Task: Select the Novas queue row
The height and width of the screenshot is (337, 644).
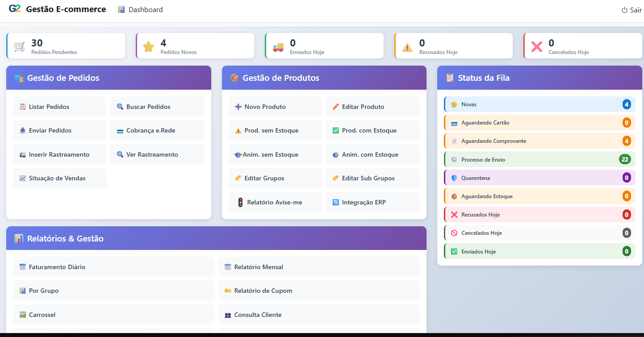Action: pos(539,104)
